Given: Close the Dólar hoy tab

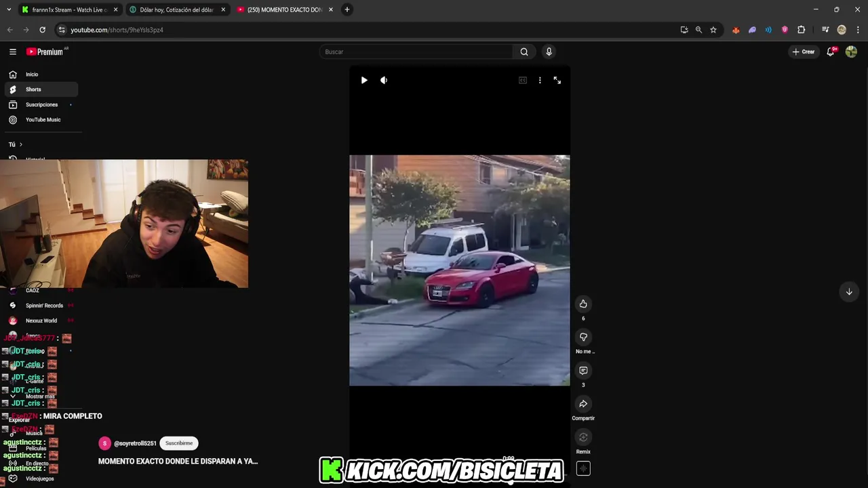Looking at the screenshot, I should 223,9.
